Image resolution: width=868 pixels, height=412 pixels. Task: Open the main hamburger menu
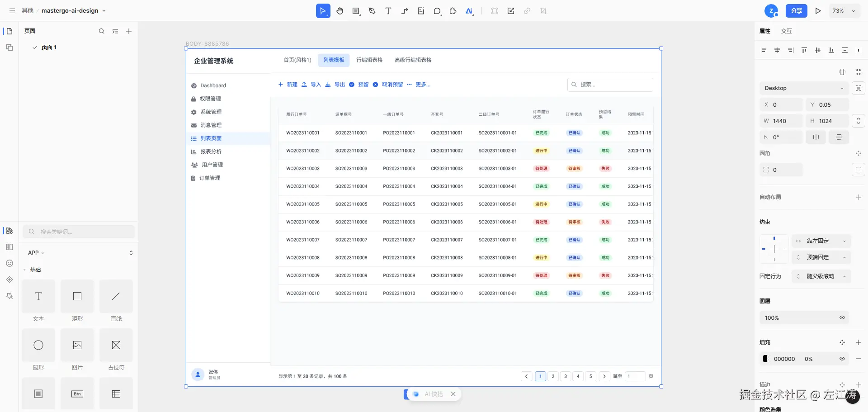pyautogui.click(x=12, y=11)
